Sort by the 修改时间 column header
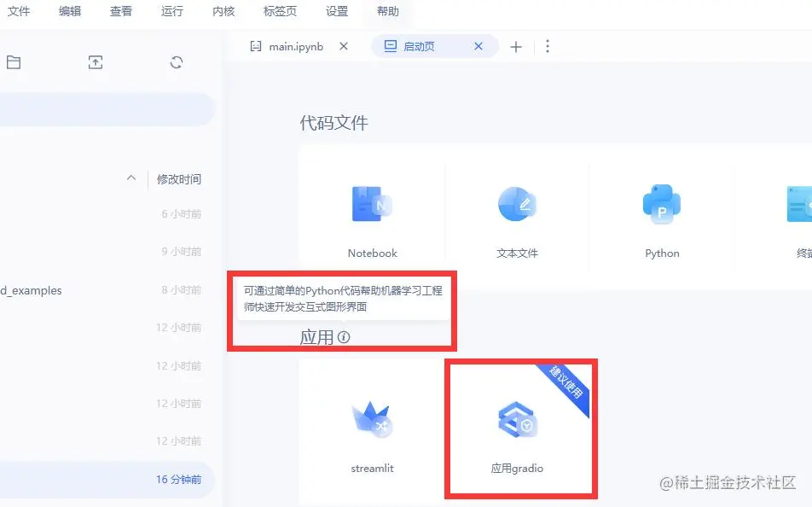 178,179
